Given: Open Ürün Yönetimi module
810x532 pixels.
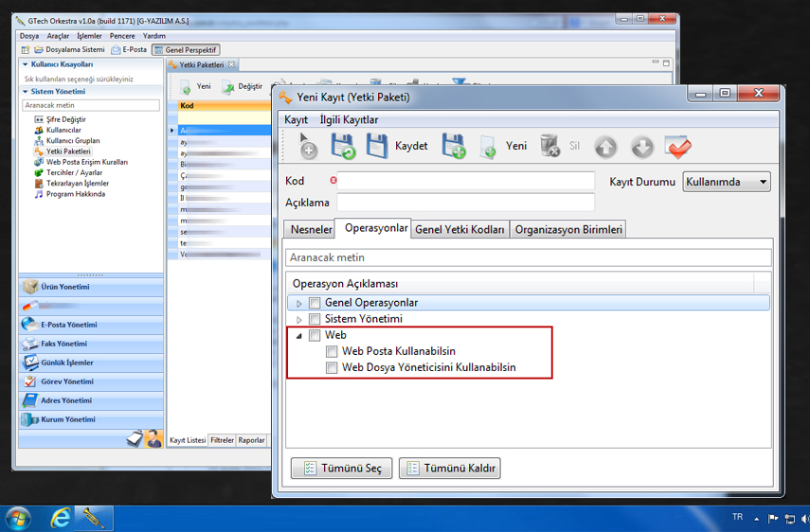Looking at the screenshot, I should tap(91, 287).
